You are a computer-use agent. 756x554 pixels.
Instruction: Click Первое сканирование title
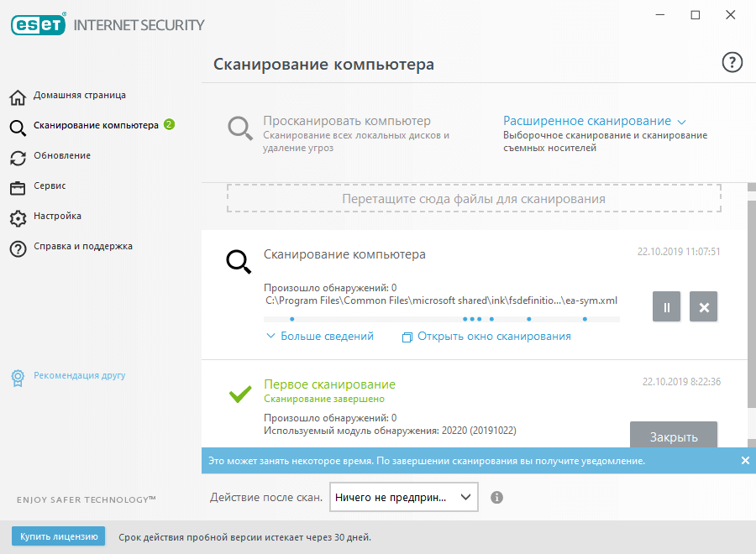(329, 384)
